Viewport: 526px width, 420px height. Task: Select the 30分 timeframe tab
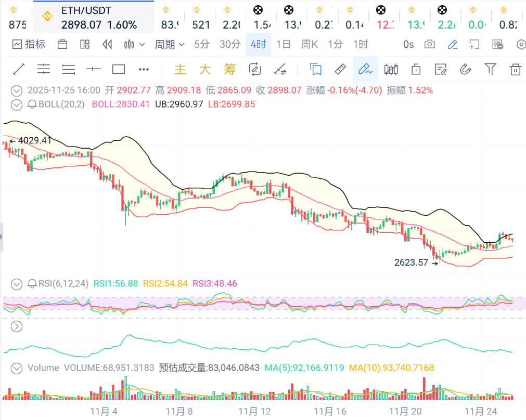coord(229,45)
